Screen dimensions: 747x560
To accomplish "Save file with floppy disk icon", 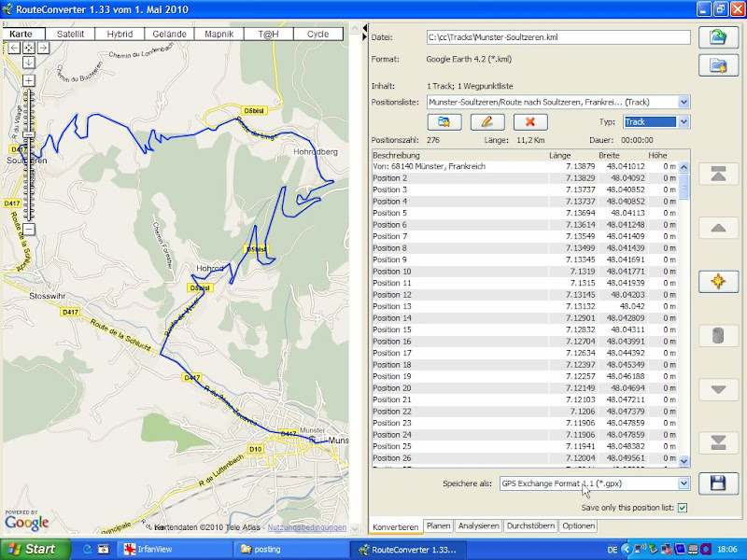I will tap(718, 483).
